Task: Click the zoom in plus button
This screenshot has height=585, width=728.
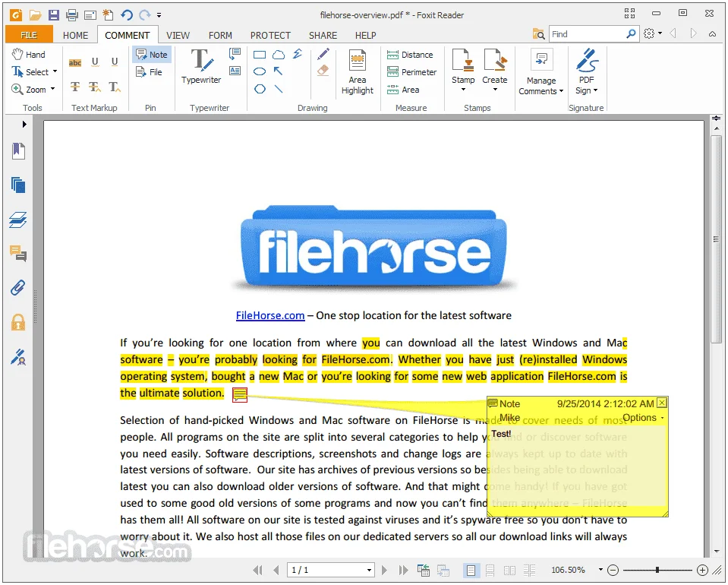Action: tap(702, 570)
